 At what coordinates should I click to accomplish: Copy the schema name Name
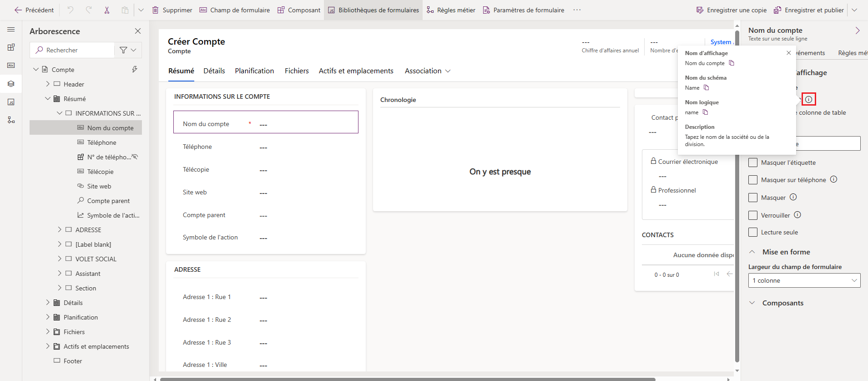pos(707,87)
